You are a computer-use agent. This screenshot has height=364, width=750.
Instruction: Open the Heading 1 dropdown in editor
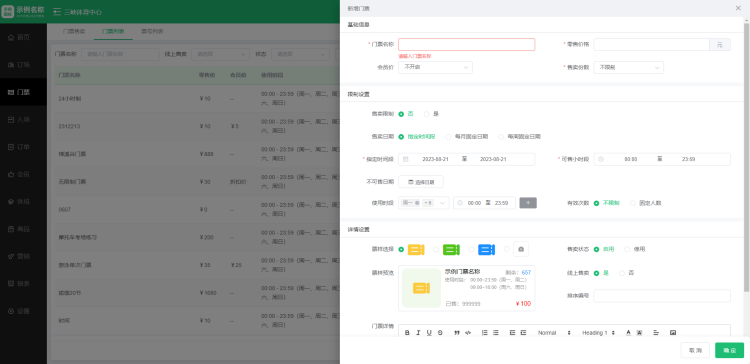pos(598,332)
